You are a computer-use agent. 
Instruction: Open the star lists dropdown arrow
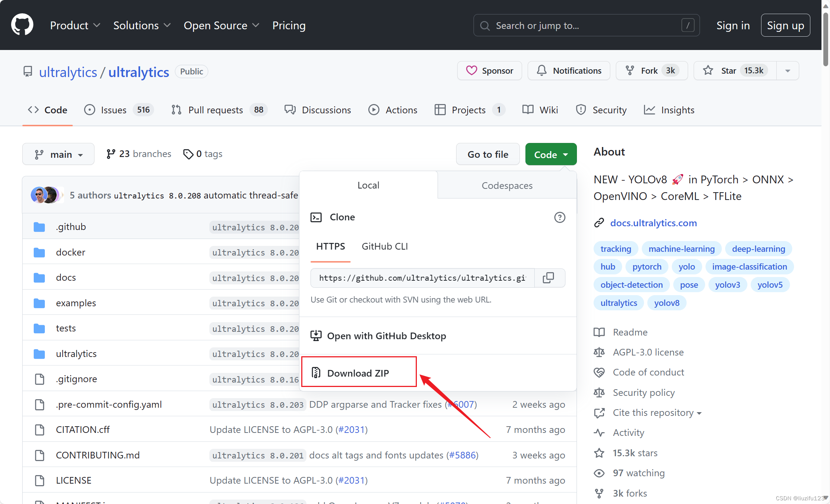(x=788, y=71)
